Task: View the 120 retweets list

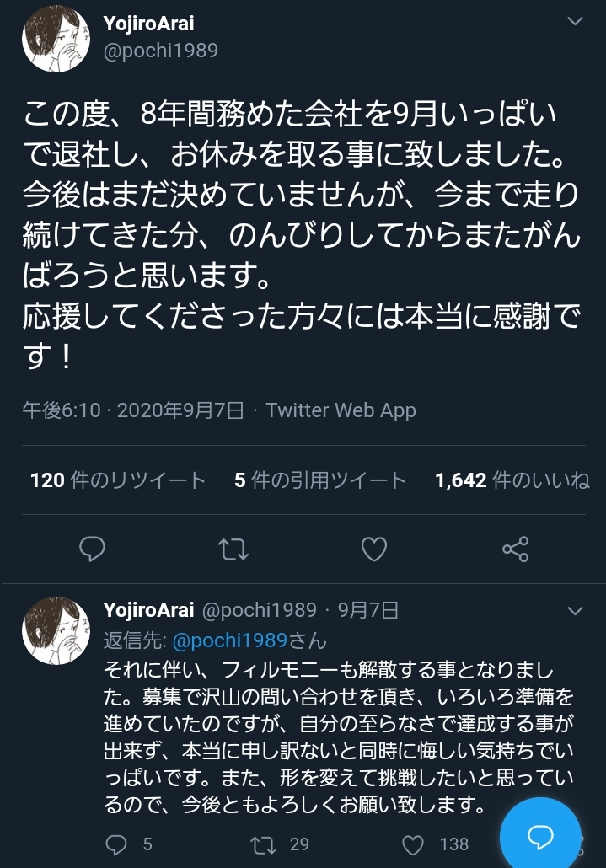Action: pyautogui.click(x=118, y=480)
